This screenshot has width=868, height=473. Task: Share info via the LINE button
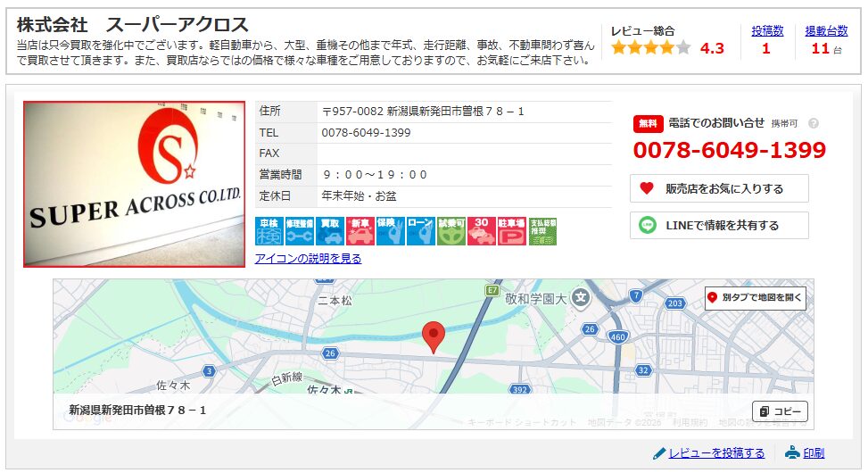coord(719,226)
